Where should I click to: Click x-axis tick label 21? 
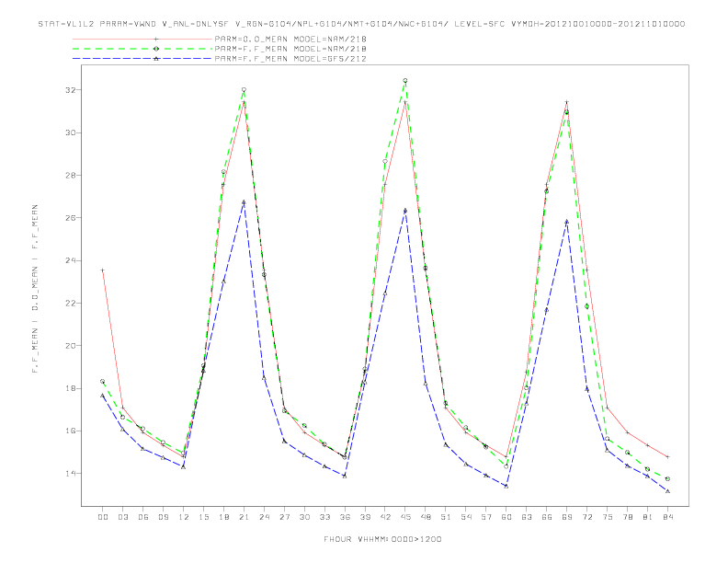point(244,517)
